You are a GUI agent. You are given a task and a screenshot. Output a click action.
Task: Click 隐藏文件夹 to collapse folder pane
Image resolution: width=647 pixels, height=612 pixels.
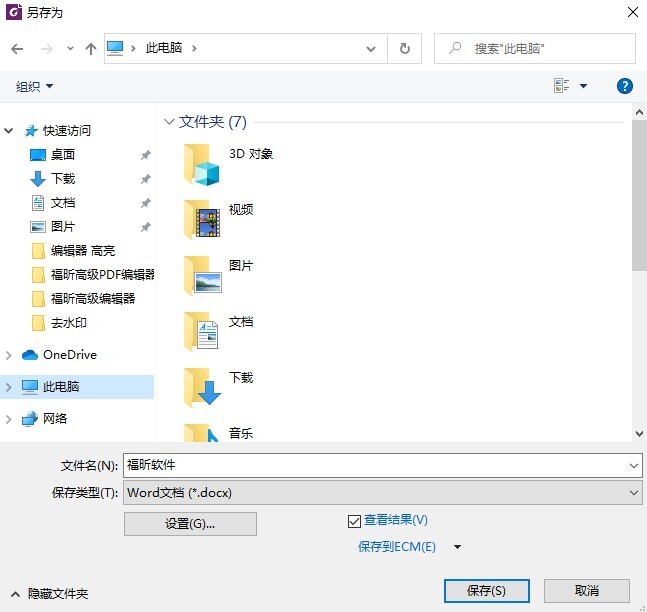(49, 594)
